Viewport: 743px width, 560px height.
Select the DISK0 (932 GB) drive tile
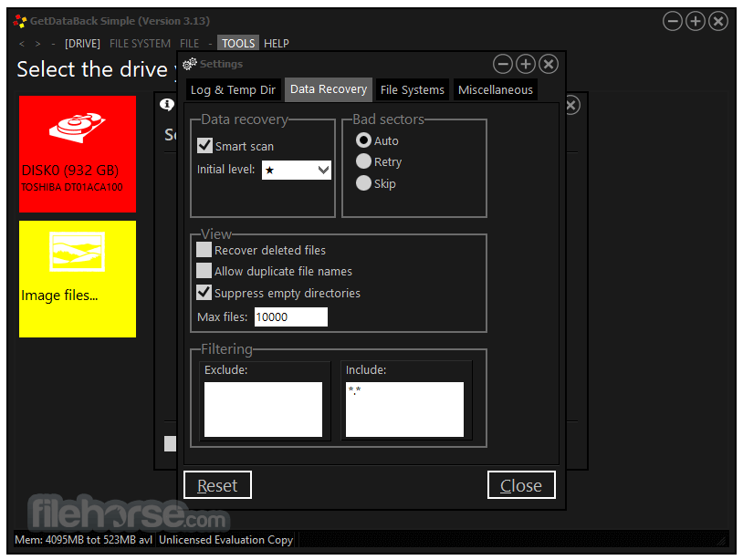(78, 154)
